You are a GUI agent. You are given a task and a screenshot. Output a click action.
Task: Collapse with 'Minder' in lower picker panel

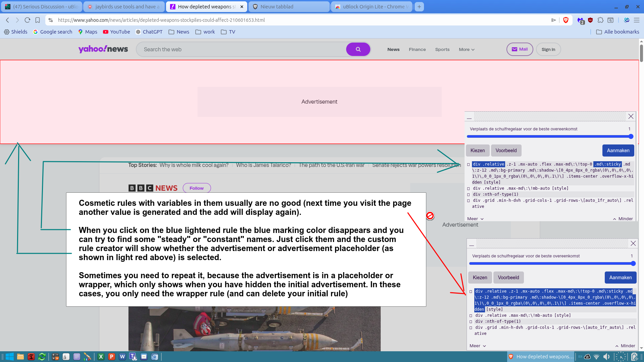click(x=625, y=346)
